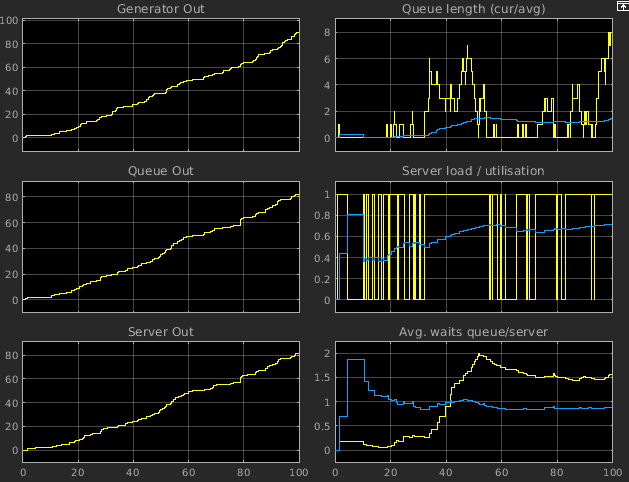Click the yellow peak in Avg. waits plot

[x=481, y=355]
